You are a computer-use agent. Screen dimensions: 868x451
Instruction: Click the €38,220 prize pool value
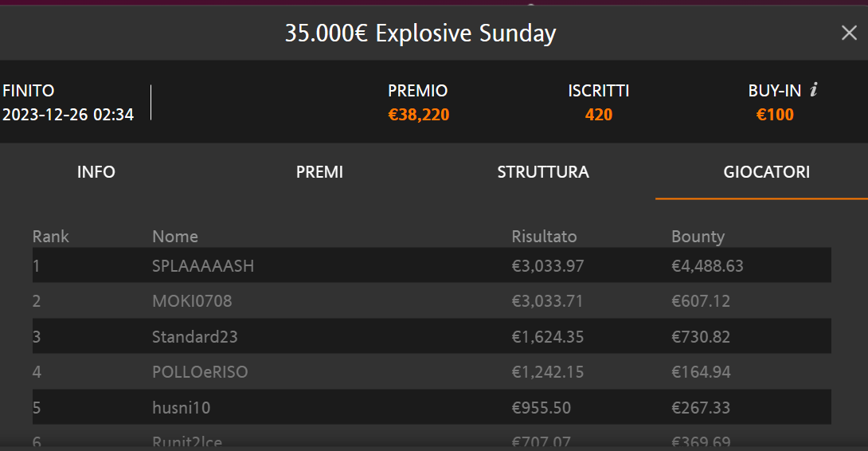(419, 115)
